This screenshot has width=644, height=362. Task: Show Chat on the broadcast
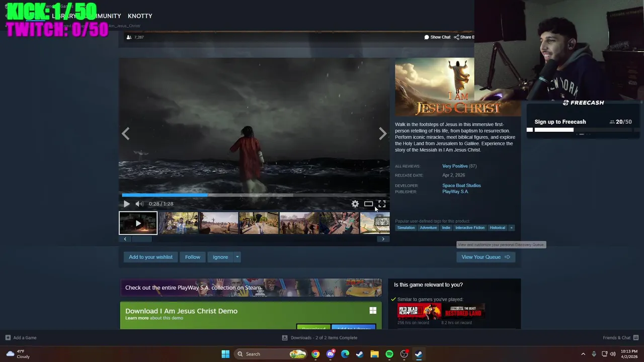click(437, 37)
